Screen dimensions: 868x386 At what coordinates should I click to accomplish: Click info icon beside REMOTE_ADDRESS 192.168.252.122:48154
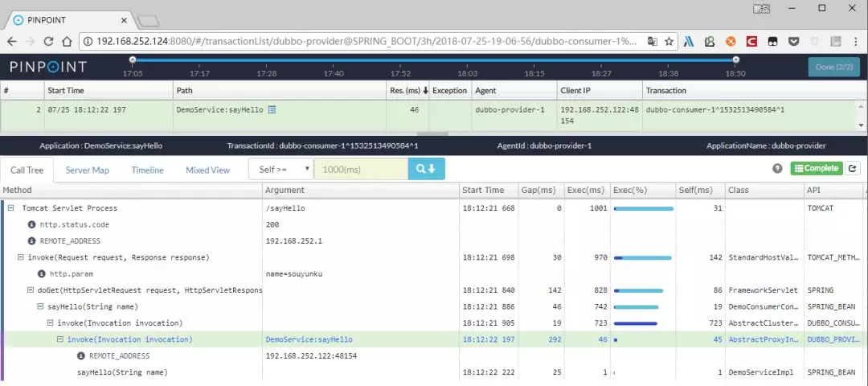[x=81, y=355]
